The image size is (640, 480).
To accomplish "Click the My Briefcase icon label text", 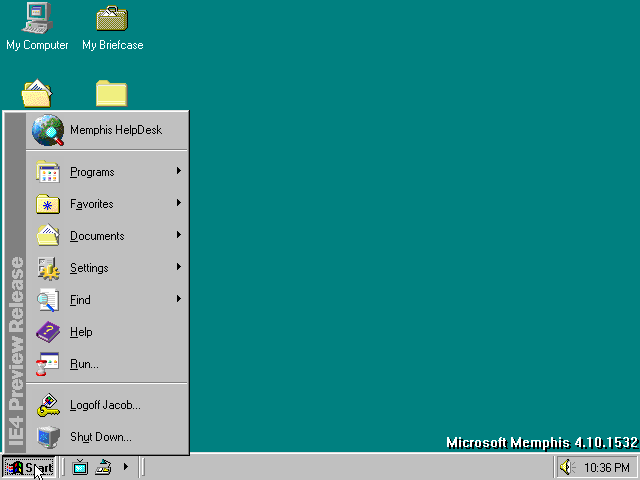I will tap(113, 45).
